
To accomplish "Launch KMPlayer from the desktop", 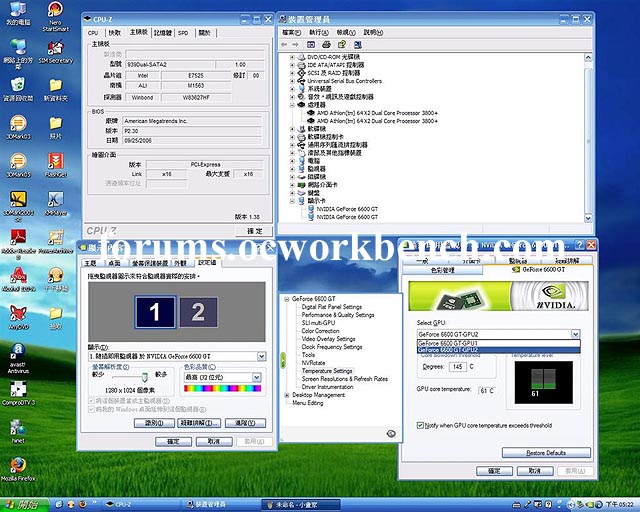I will (56, 203).
